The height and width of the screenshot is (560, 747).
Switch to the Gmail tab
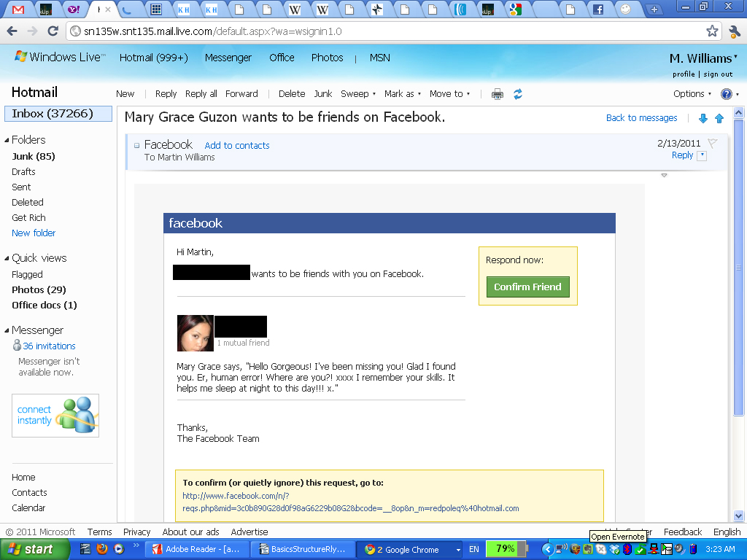(x=18, y=9)
